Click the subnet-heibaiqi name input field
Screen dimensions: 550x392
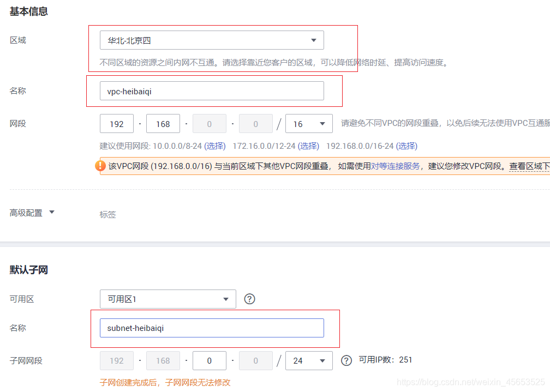pyautogui.click(x=212, y=328)
